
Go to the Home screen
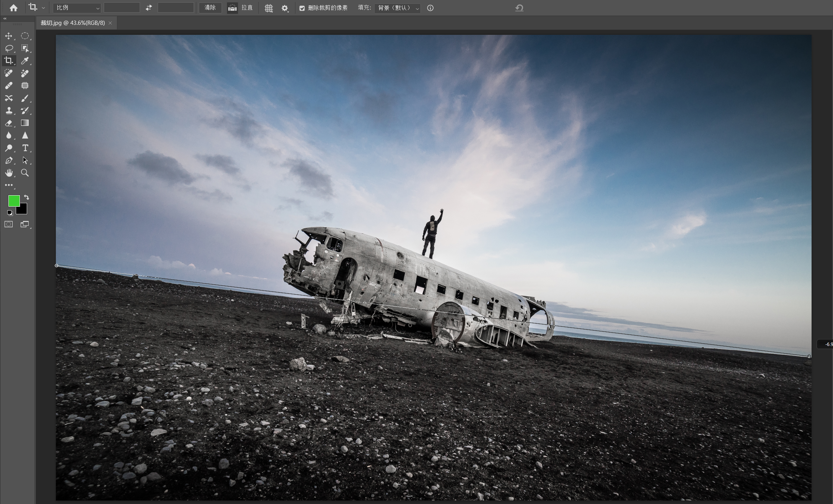(13, 8)
